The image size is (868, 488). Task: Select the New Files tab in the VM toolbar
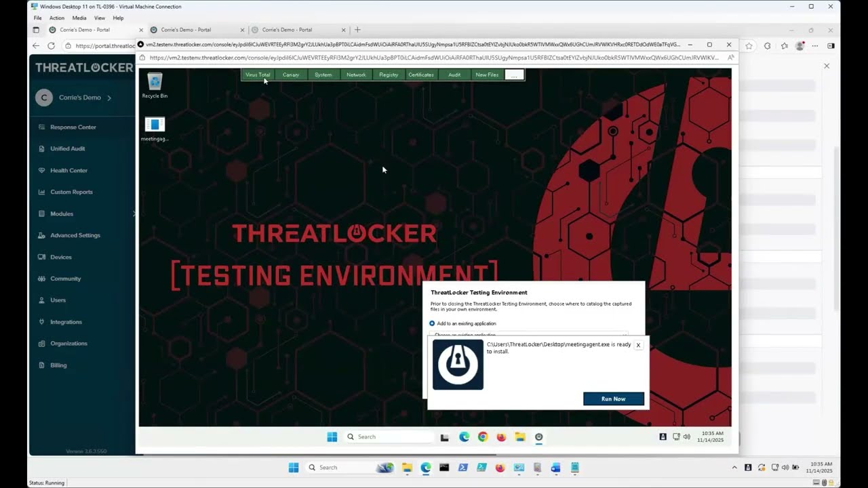487,75
